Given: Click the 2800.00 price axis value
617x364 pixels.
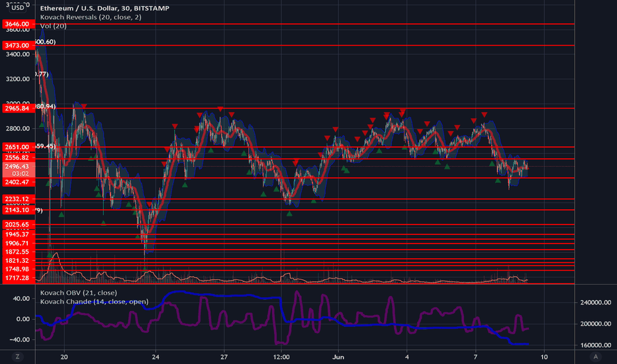Looking at the screenshot, I should [x=18, y=128].
